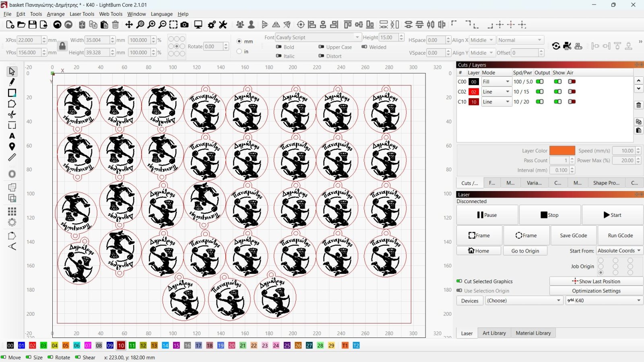The height and width of the screenshot is (362, 644).
Task: Click the Redo arrow icon
Action: tap(68, 25)
